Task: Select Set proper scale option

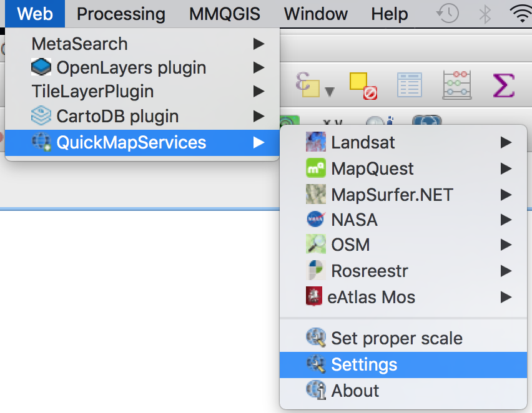Action: click(397, 339)
